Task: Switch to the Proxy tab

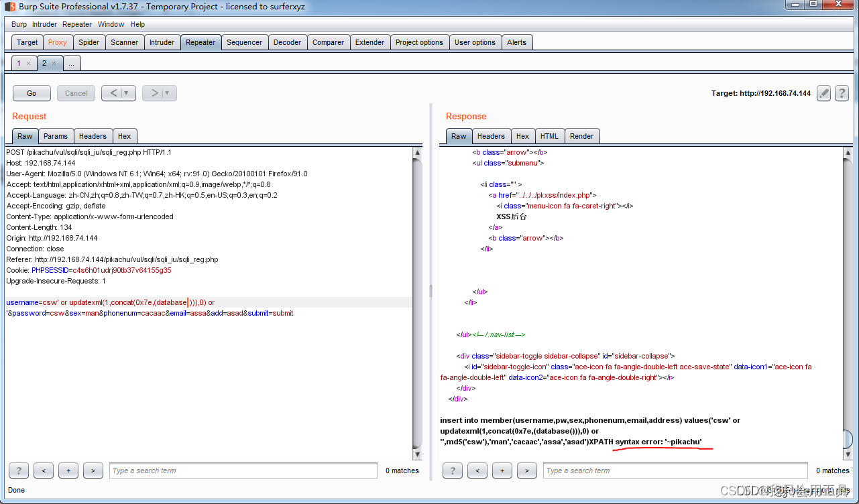Action: coord(58,42)
